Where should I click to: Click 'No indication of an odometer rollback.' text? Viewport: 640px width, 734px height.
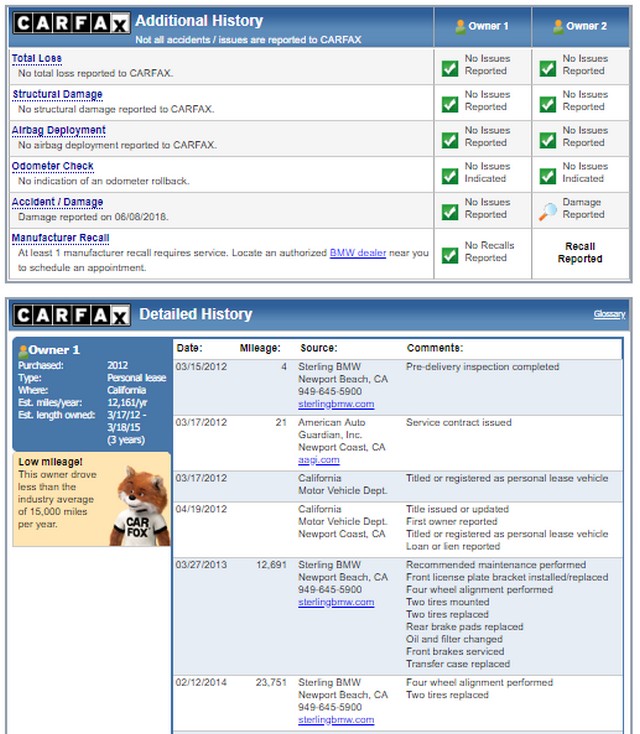104,181
